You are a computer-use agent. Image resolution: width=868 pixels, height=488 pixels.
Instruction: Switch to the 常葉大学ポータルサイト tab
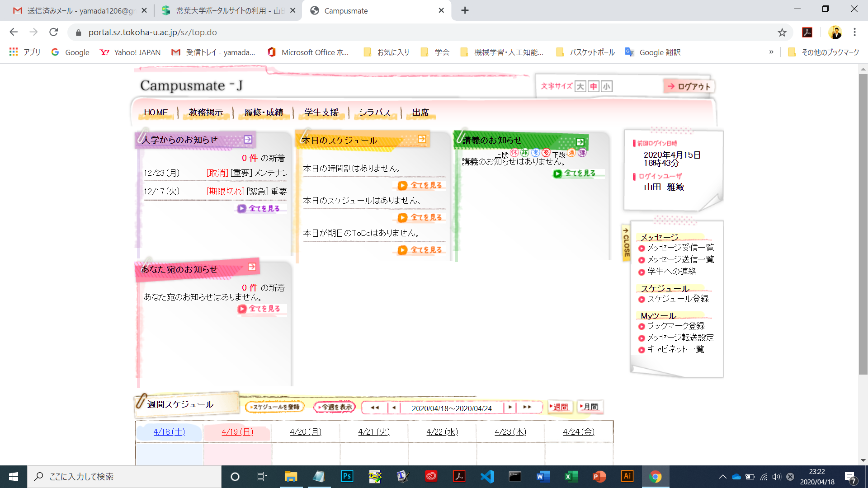point(228,10)
